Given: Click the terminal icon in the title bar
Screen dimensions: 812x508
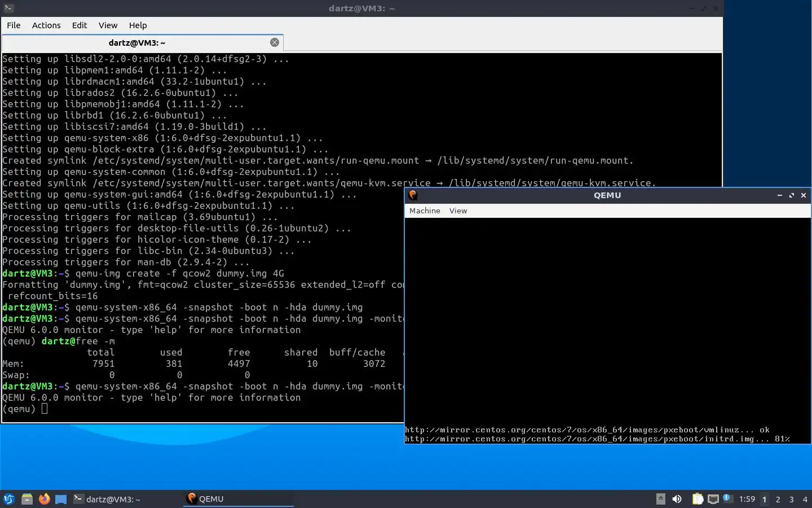Looking at the screenshot, I should pos(8,8).
